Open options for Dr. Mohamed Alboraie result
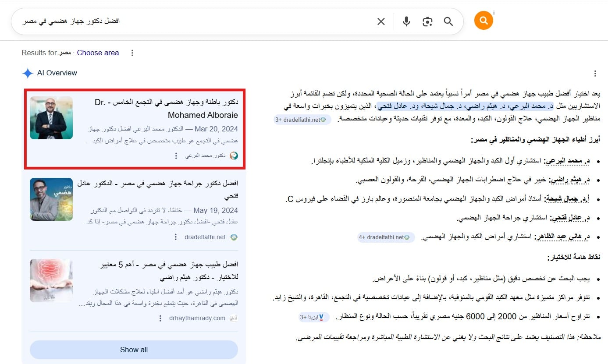Viewport: 608px width, 364px height. coord(176,156)
